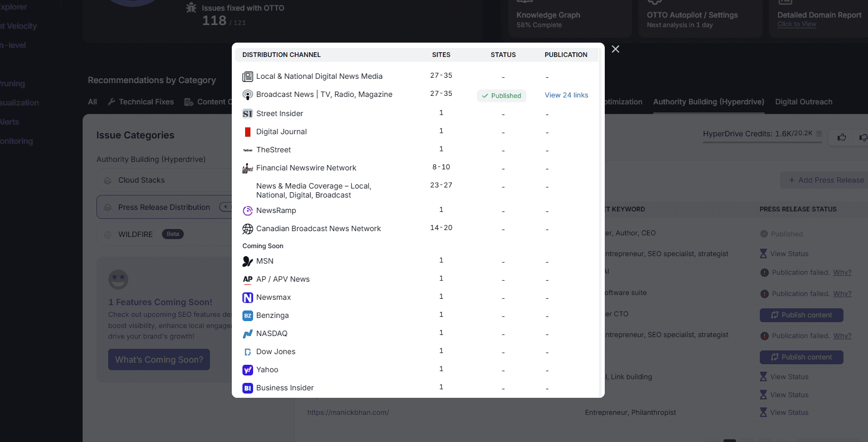The image size is (868, 442).
Task: Click the Yahoo purple logo icon
Action: point(247,370)
